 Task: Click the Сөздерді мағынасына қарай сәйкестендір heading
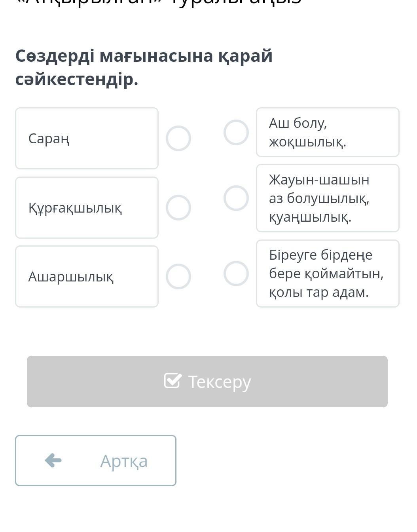point(144,68)
